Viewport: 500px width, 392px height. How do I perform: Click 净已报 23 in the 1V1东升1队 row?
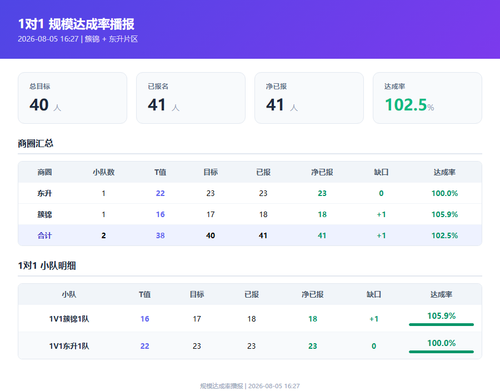pyautogui.click(x=312, y=346)
